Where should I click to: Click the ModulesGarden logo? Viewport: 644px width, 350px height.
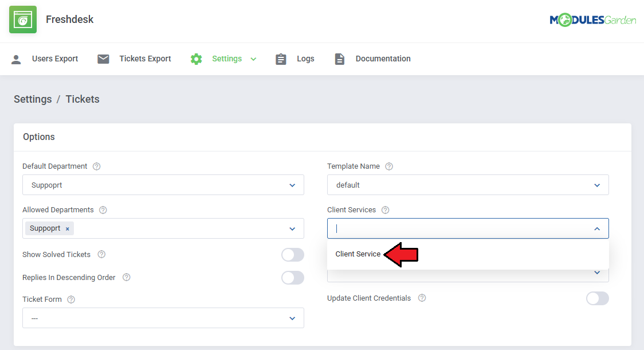[592, 20]
